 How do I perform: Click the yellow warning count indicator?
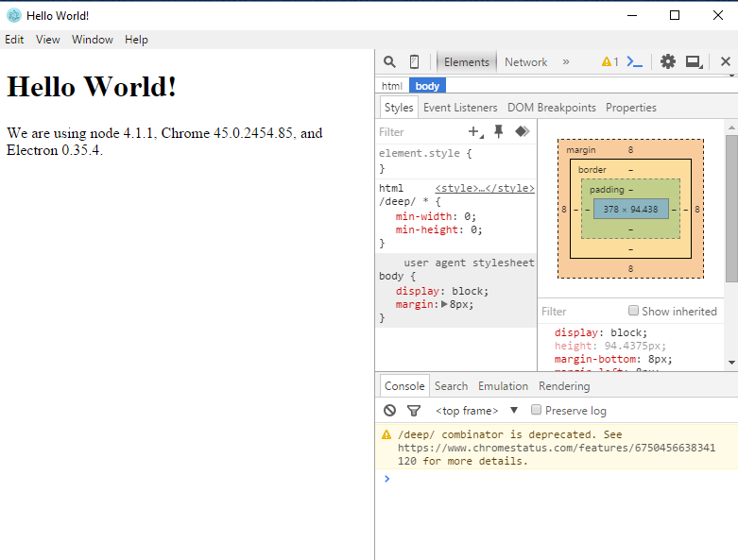pos(609,61)
